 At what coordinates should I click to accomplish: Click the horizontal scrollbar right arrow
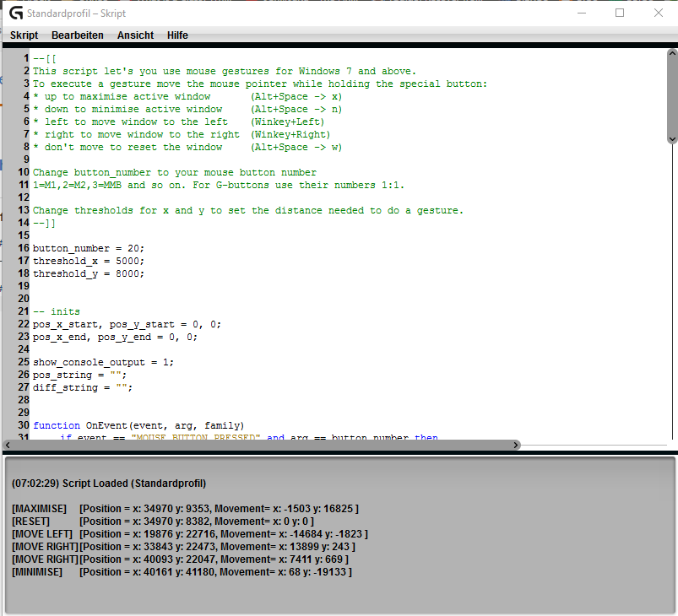(515, 445)
